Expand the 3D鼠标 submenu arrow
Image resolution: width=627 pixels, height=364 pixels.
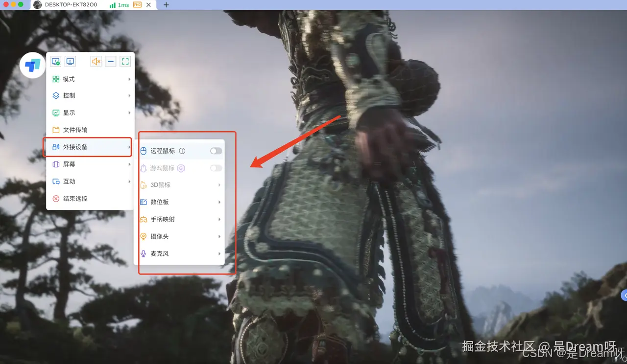[219, 185]
